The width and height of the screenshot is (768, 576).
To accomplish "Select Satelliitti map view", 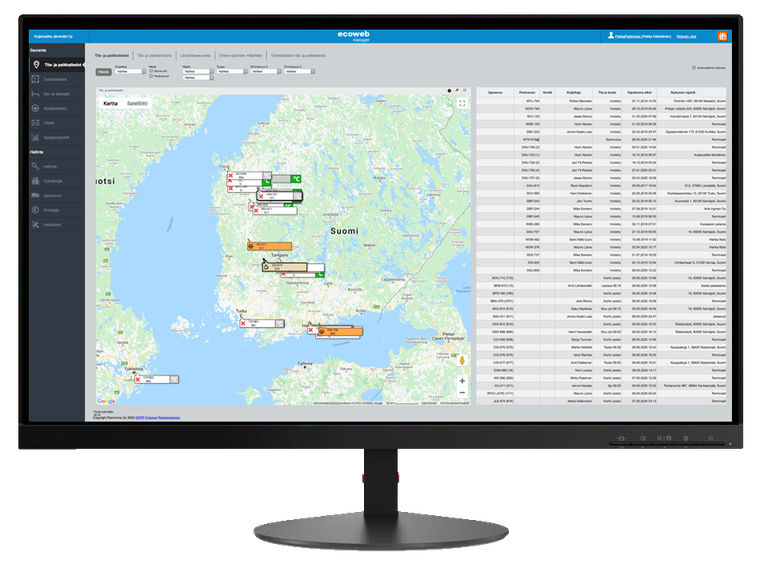I will pos(137,104).
